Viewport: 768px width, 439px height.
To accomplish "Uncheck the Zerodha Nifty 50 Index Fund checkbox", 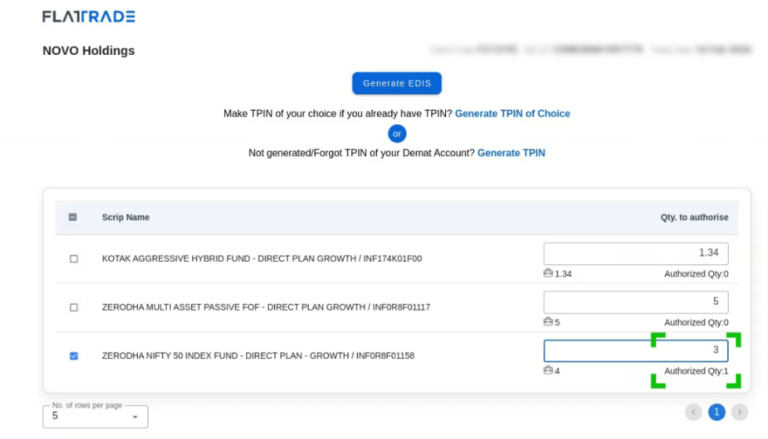I will [73, 355].
